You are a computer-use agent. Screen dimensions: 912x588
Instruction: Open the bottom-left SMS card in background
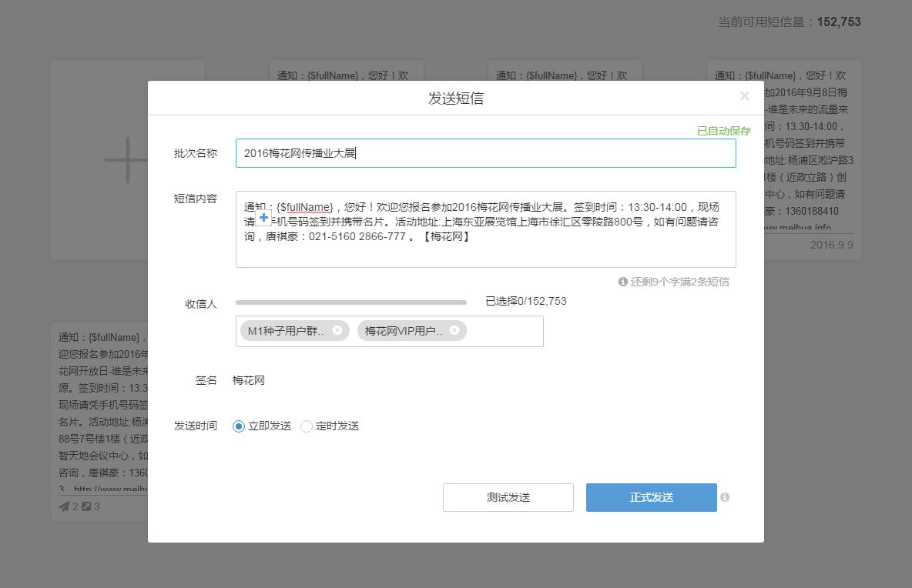pyautogui.click(x=99, y=421)
